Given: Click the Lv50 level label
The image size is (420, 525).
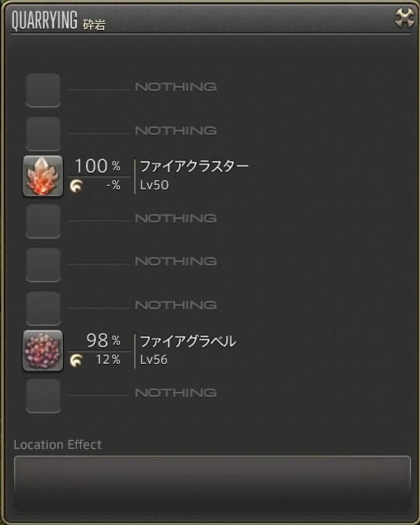Looking at the screenshot, I should 154,185.
